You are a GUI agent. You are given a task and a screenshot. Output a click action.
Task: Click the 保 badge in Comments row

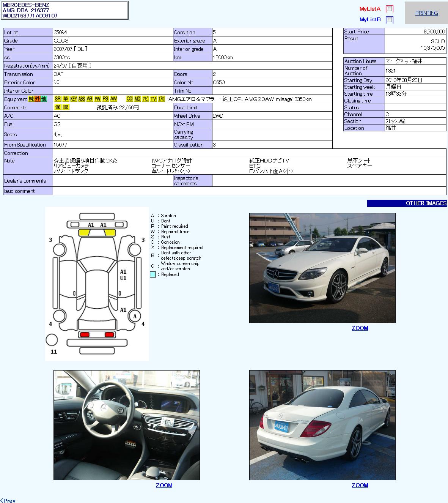click(58, 107)
